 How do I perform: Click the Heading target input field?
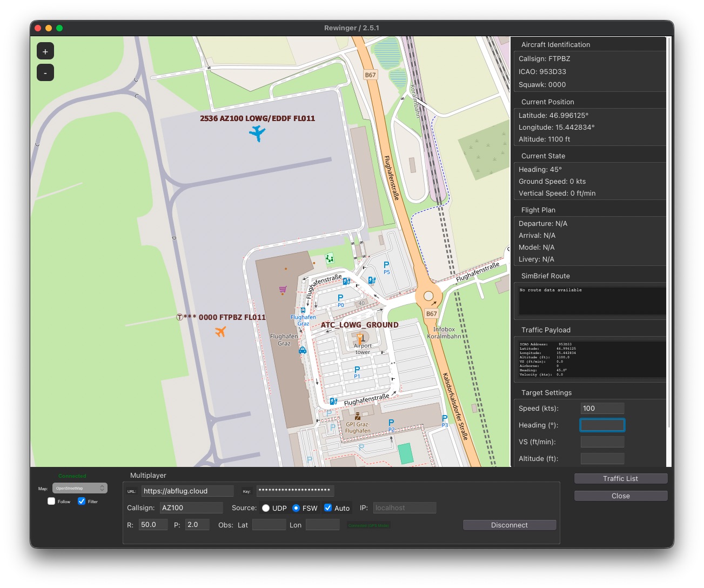[602, 425]
